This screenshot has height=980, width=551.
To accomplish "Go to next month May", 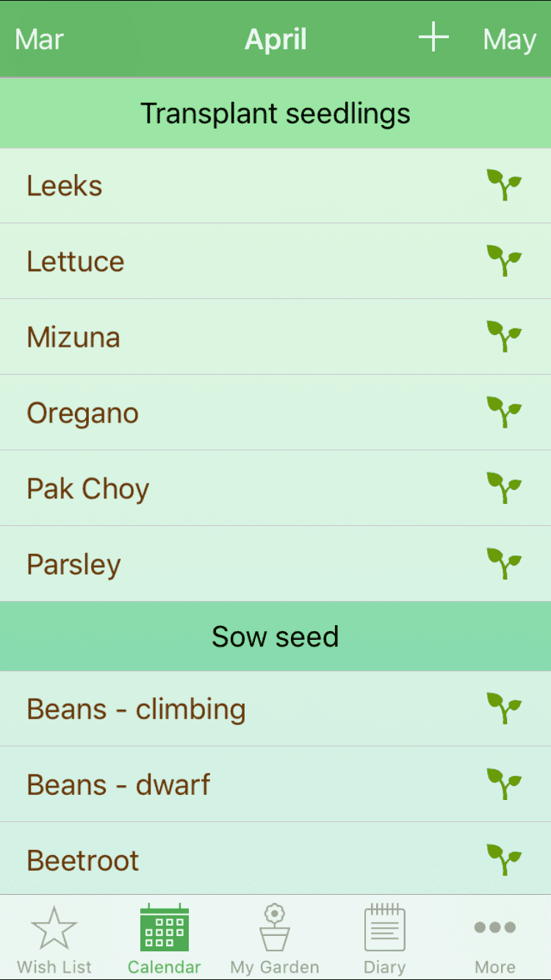I will coord(509,40).
